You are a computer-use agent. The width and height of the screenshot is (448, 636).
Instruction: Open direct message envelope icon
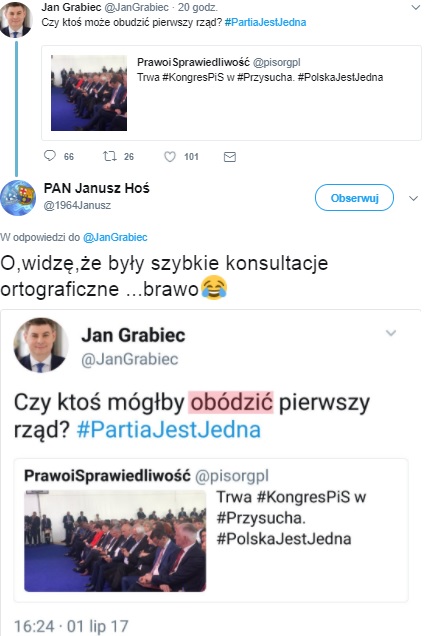(x=230, y=157)
